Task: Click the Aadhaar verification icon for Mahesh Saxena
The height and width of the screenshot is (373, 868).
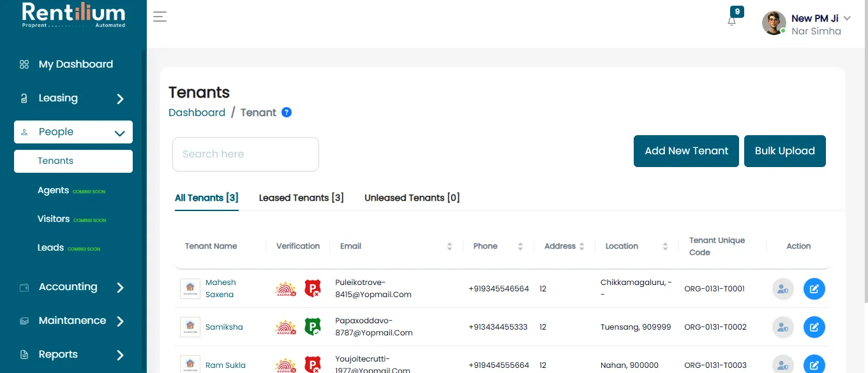Action: coord(285,289)
